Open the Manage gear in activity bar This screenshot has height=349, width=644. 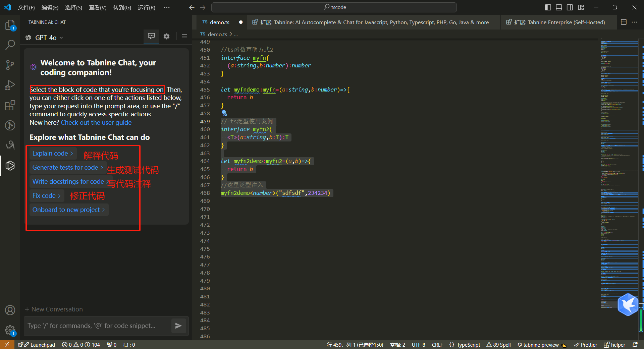click(x=10, y=331)
